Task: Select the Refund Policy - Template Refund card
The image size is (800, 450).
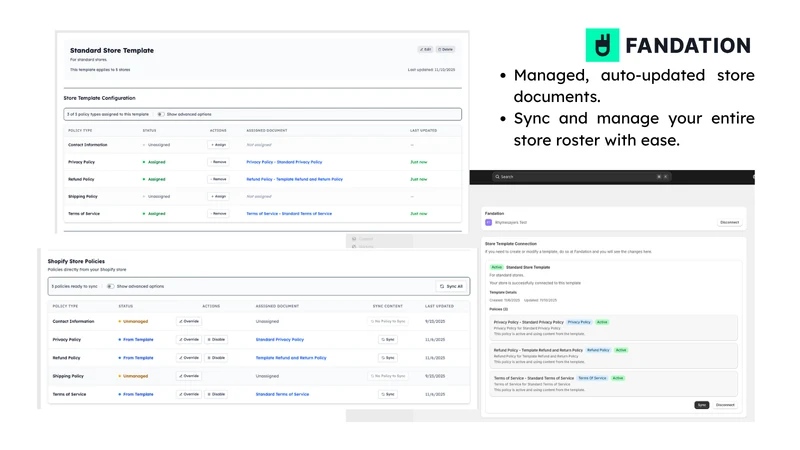Action: pyautogui.click(x=613, y=356)
